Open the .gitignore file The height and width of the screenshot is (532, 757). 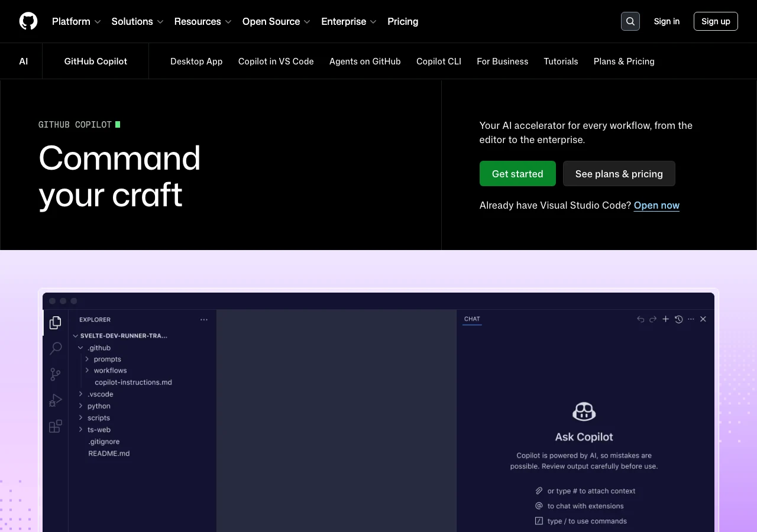[104, 442]
